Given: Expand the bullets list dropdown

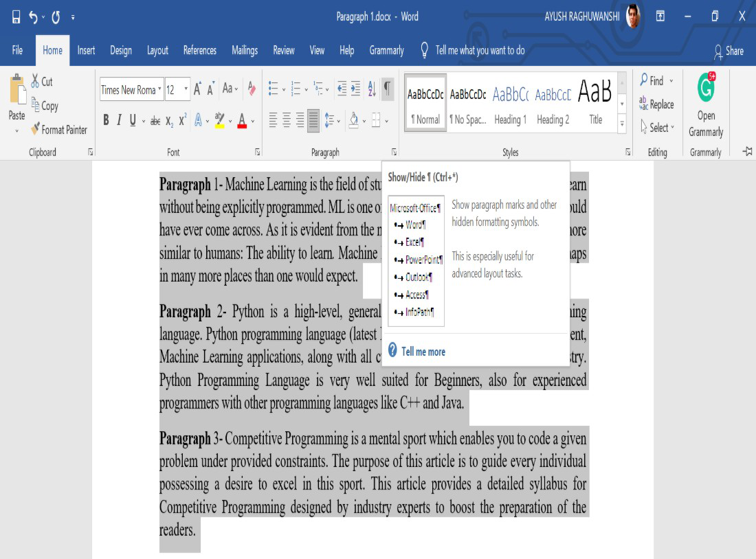Looking at the screenshot, I should [x=284, y=89].
